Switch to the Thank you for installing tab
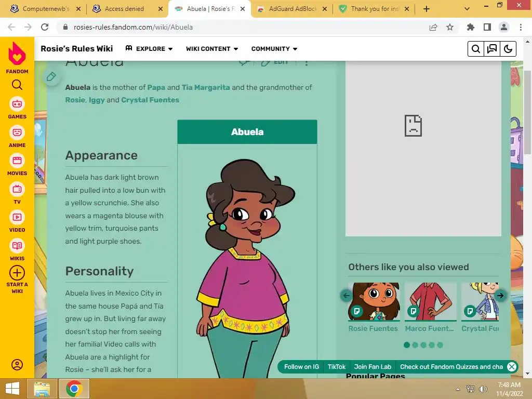532x399 pixels. (375, 9)
